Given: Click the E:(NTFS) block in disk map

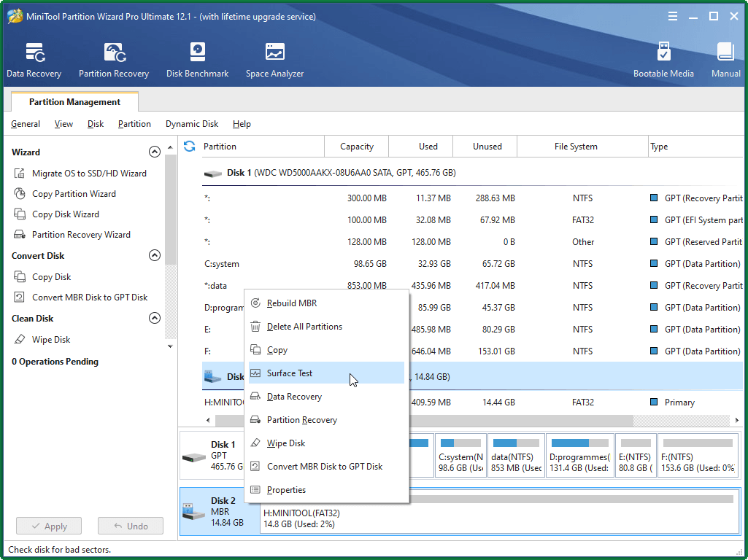Looking at the screenshot, I should point(636,456).
